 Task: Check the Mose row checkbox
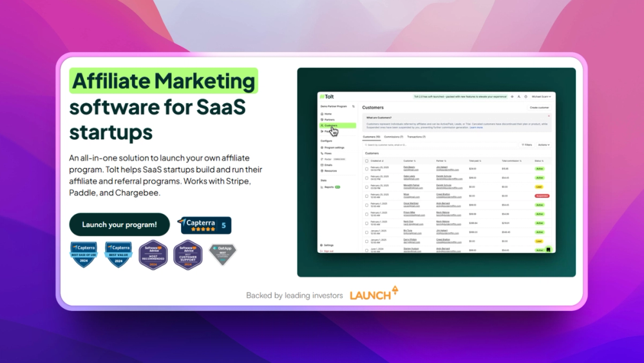(367, 195)
